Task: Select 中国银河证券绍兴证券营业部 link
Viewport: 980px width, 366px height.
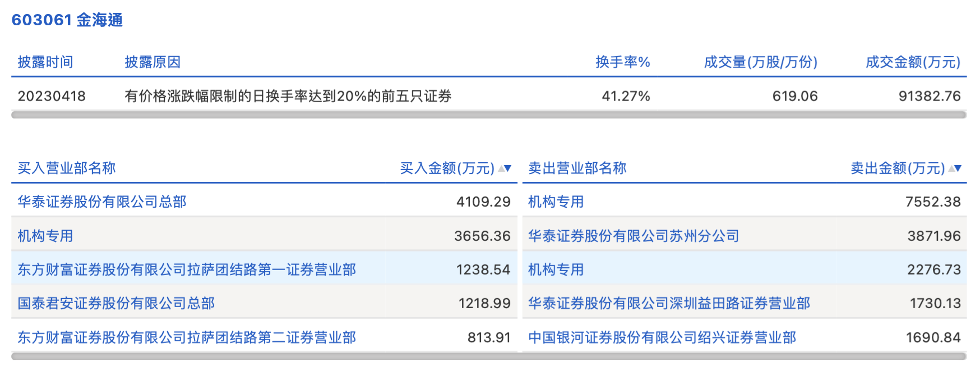Action: [662, 337]
